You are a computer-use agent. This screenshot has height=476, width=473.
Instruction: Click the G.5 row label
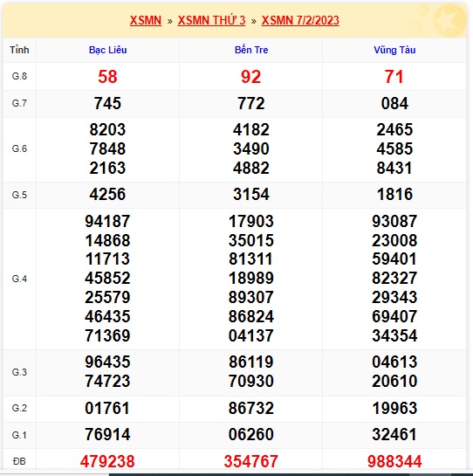coord(19,195)
